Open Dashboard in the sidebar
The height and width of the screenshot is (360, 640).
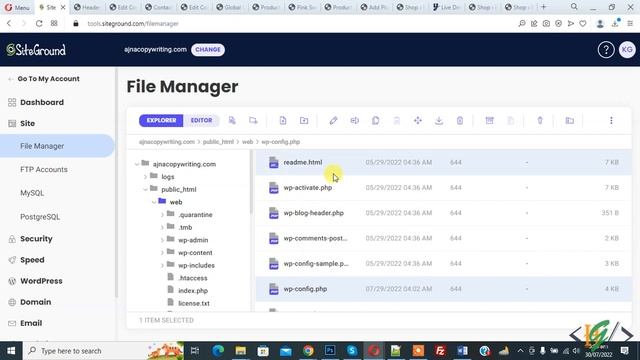pyautogui.click(x=42, y=102)
